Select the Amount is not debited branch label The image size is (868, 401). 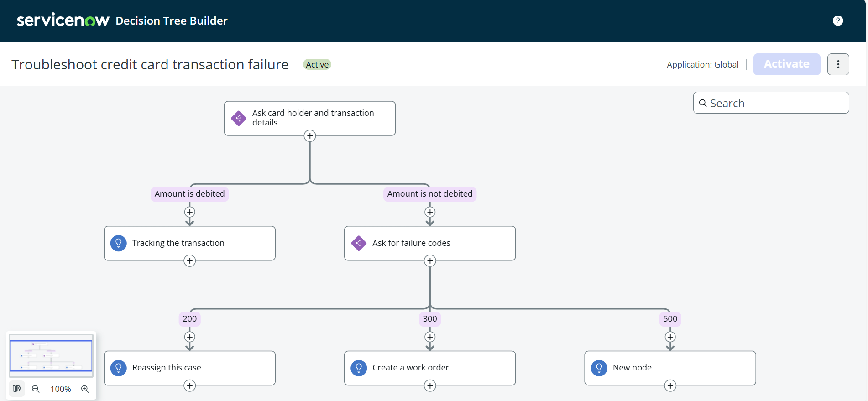click(430, 194)
